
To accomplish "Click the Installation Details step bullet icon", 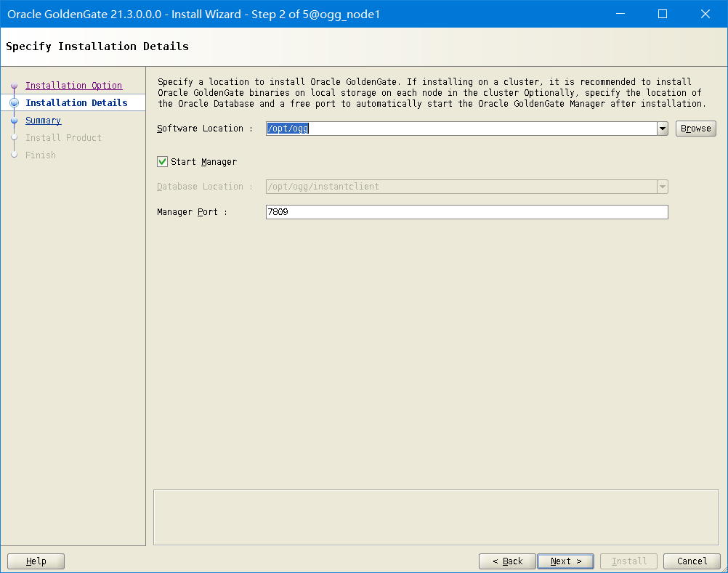I will [15, 102].
